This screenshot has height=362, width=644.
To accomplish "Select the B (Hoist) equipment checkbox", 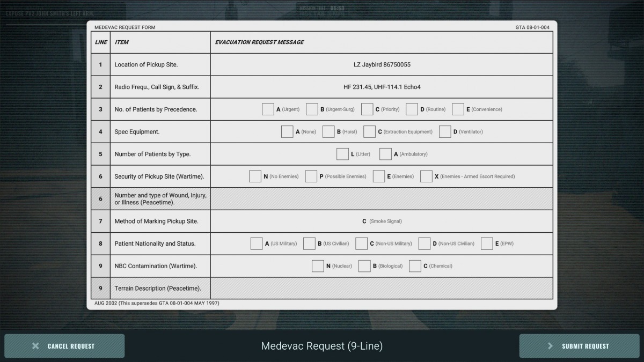I will pyautogui.click(x=328, y=132).
